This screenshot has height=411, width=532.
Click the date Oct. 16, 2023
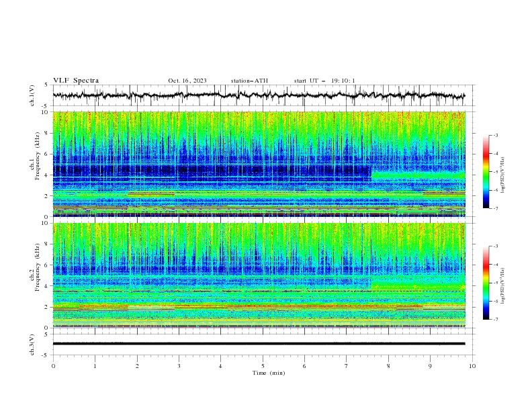(187, 81)
